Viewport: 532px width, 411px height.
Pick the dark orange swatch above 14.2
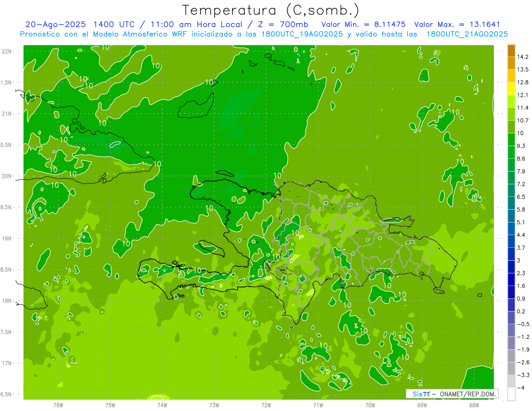coord(511,51)
